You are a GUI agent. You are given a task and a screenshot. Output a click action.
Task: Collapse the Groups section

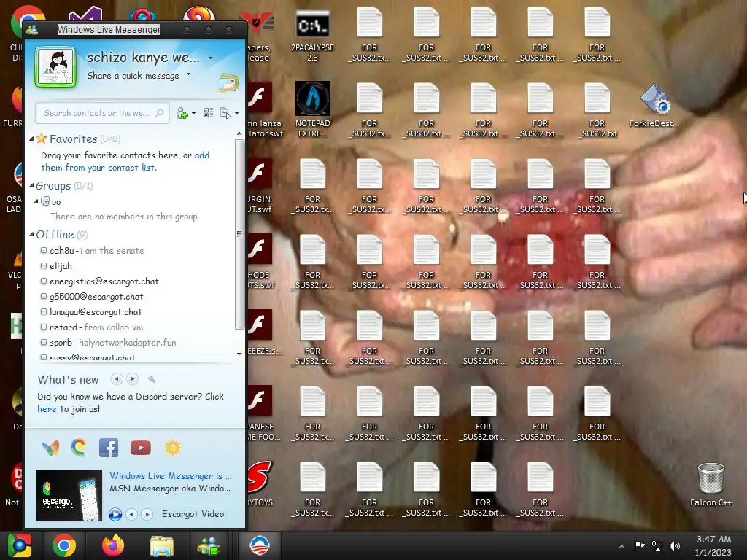(x=32, y=186)
